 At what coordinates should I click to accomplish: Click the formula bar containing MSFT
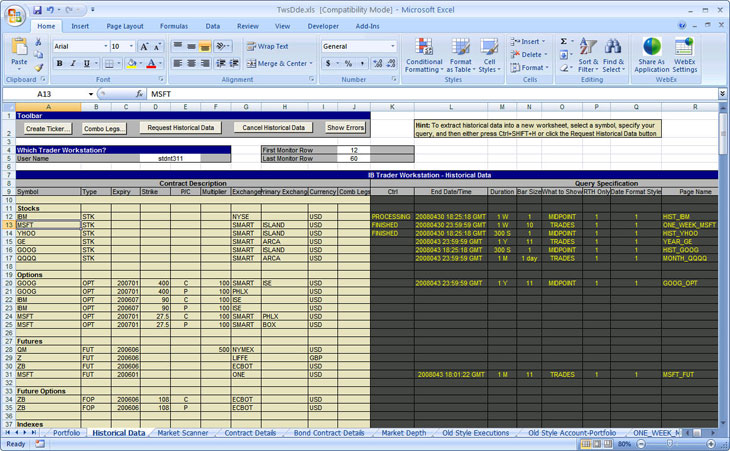(433, 94)
